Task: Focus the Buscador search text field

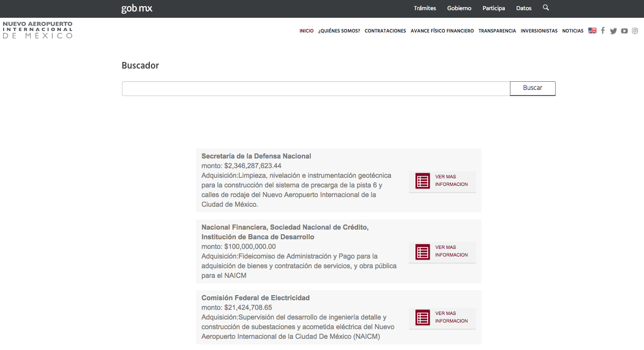Action: [316, 88]
